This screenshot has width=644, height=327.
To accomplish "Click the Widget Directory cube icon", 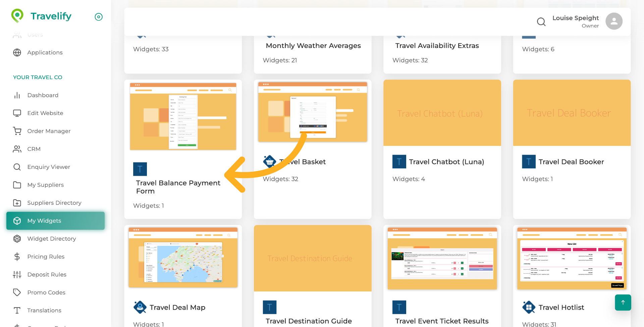I will [17, 238].
